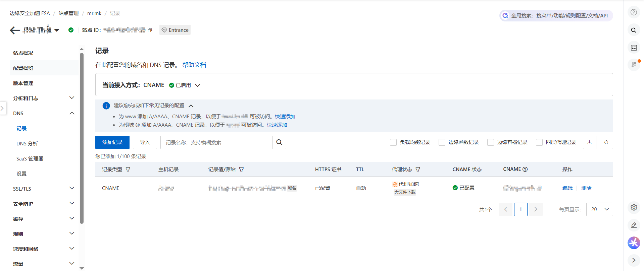Open the colorful AI assistant icon

pos(634,243)
